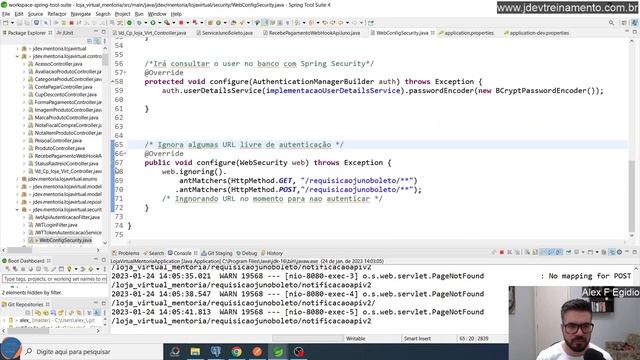Viewport: 640px width, 360px height.
Task: Open the Refactor menu
Action: pos(57,14)
